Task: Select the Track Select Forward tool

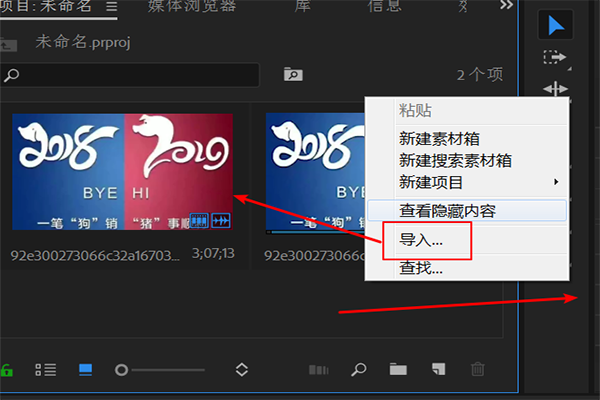Action: (555, 57)
